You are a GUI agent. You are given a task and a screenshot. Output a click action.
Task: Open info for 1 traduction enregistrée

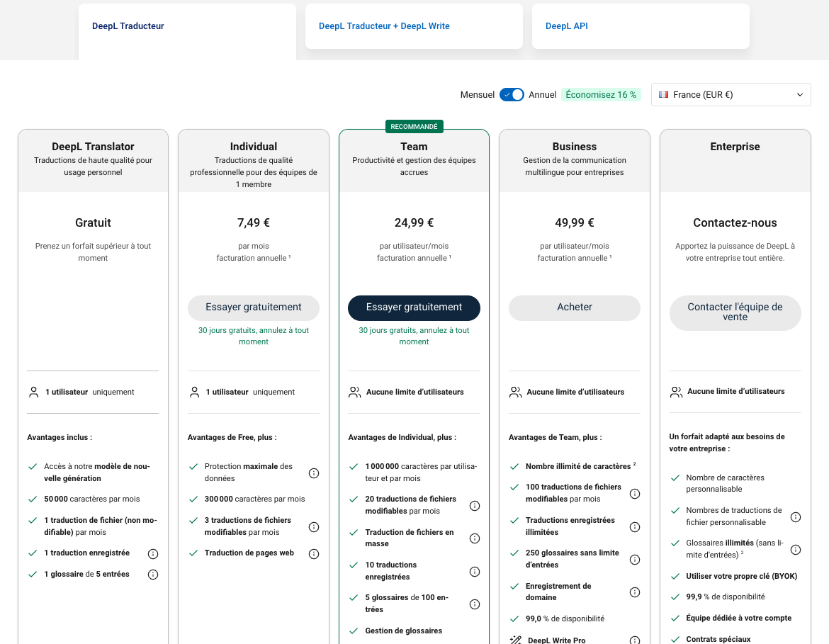pos(153,553)
